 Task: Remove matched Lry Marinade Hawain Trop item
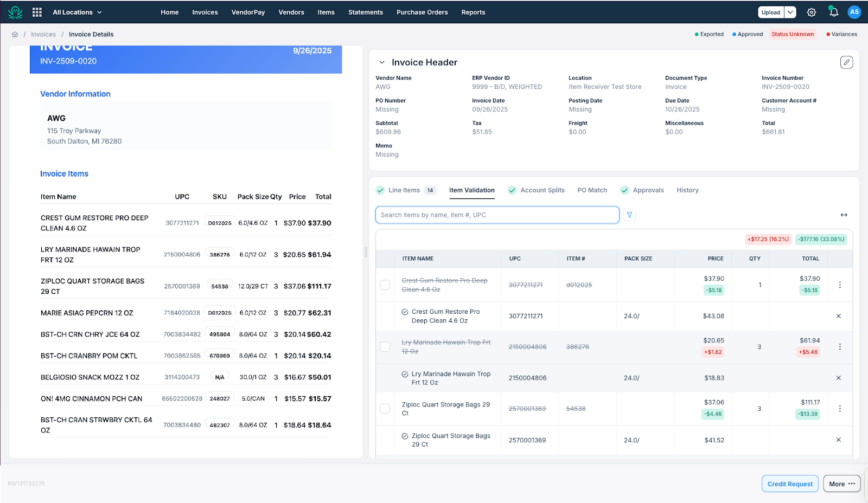[839, 378]
